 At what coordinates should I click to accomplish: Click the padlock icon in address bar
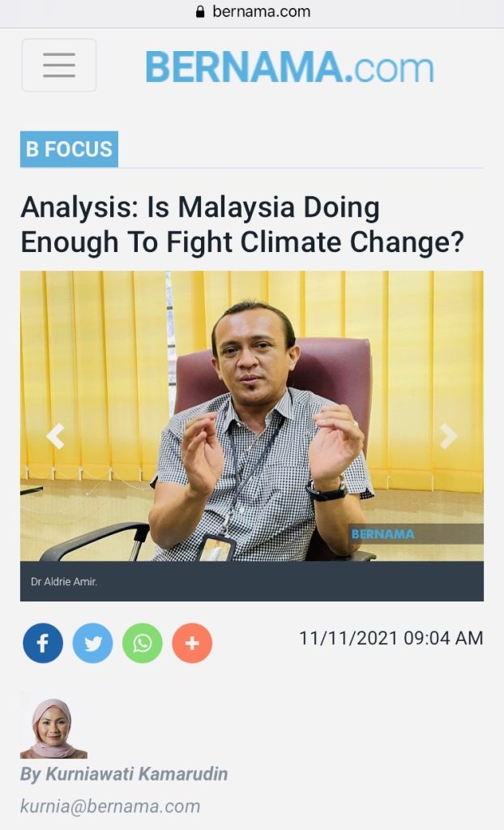201,12
